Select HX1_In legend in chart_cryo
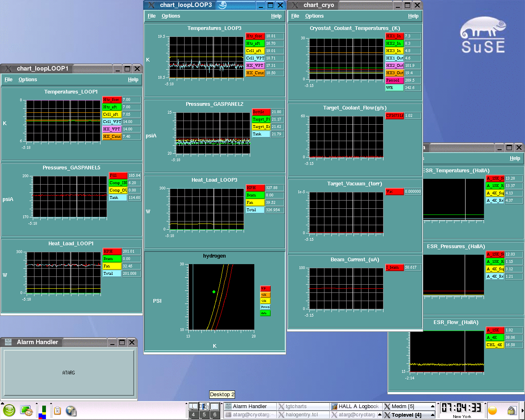The image size is (525, 420). pyautogui.click(x=395, y=36)
